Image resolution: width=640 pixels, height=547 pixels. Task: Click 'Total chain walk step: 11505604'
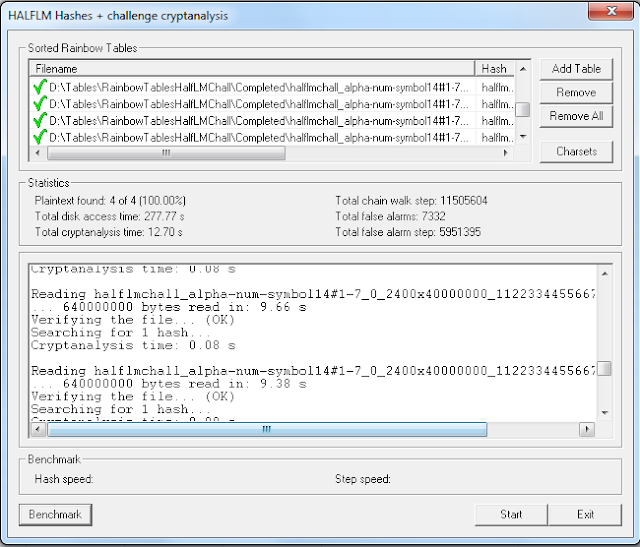coord(411,201)
